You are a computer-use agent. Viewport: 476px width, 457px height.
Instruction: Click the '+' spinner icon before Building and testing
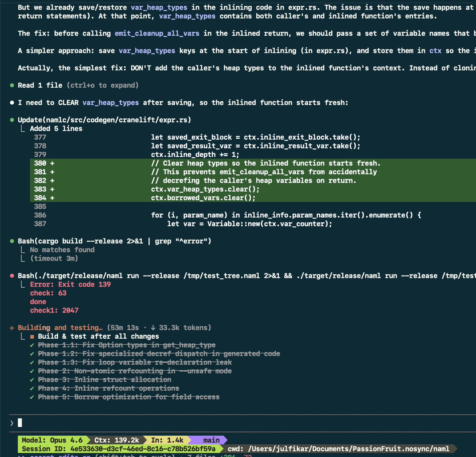(x=12, y=328)
